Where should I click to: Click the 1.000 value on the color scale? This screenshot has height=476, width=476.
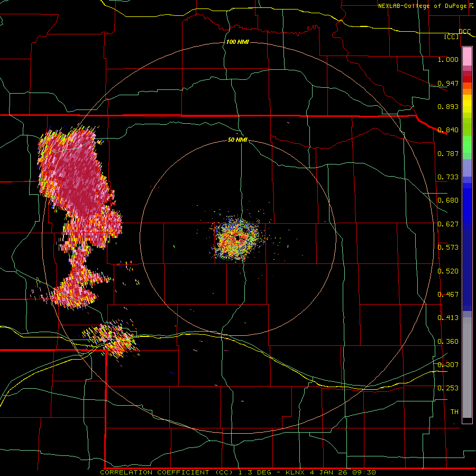(448, 59)
